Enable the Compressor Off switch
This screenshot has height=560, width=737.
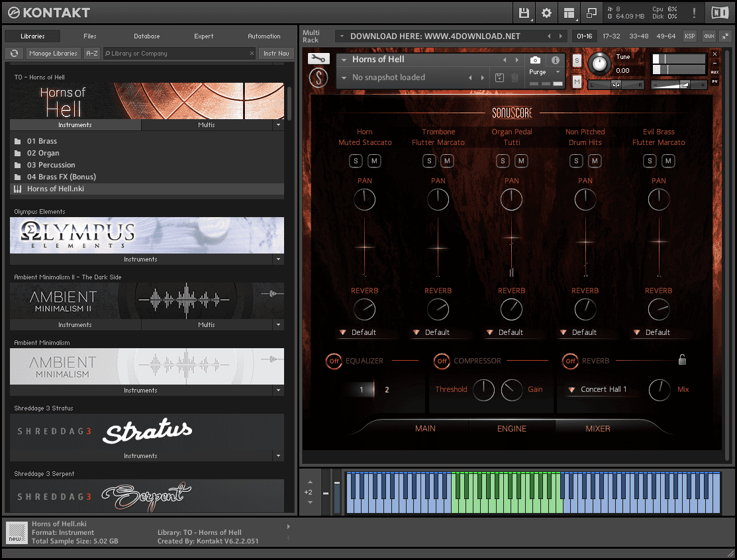tap(442, 361)
